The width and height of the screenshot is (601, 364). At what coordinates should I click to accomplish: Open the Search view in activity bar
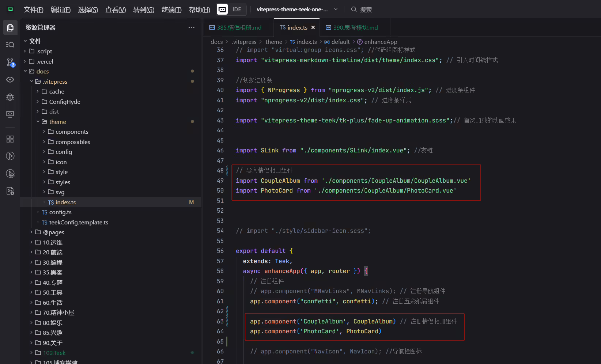10,45
